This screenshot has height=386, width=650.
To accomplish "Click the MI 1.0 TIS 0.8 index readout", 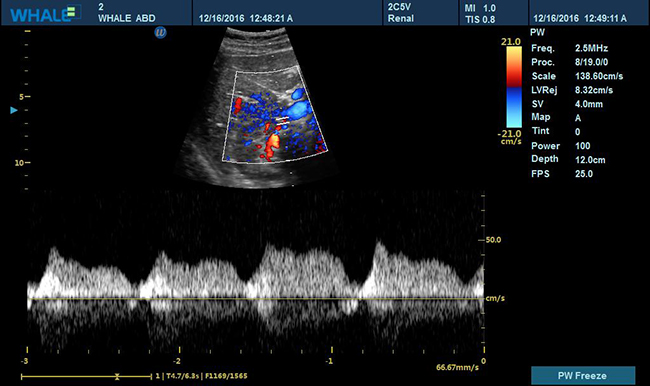I will coord(480,14).
